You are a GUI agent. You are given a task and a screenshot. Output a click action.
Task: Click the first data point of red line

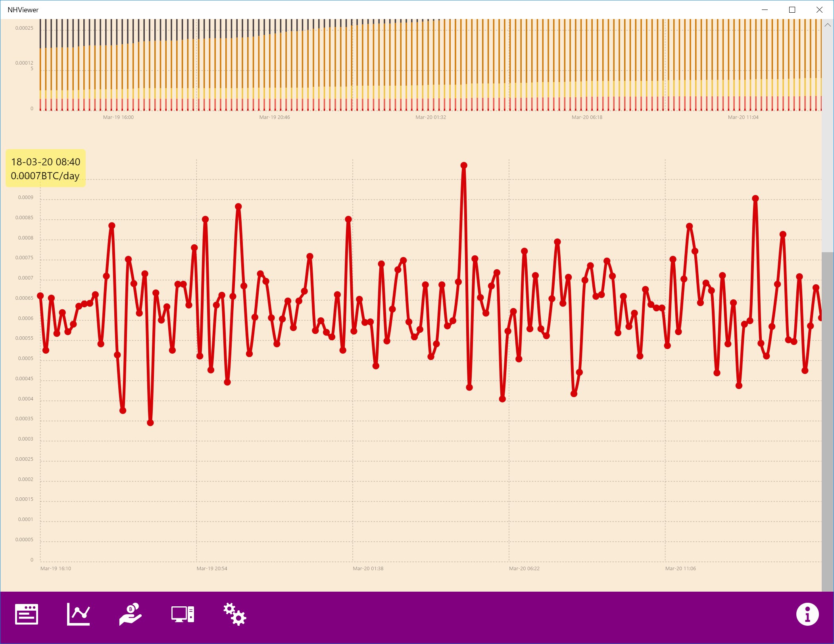click(x=40, y=296)
